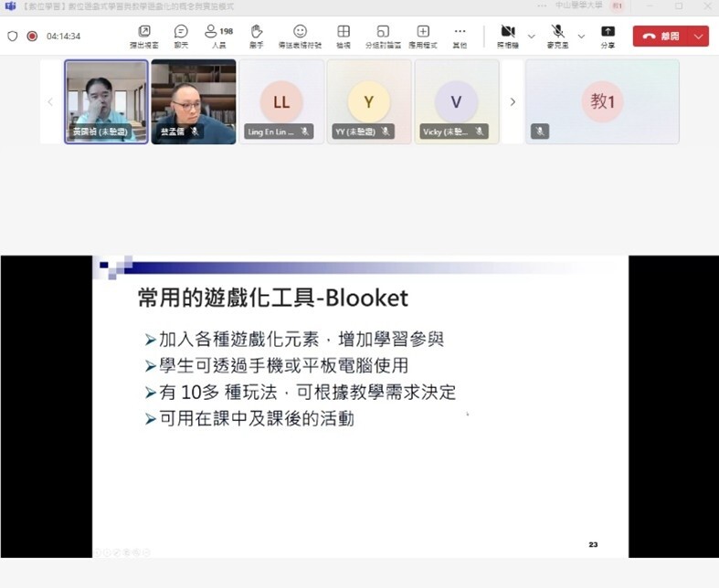Share your screen content

click(608, 36)
